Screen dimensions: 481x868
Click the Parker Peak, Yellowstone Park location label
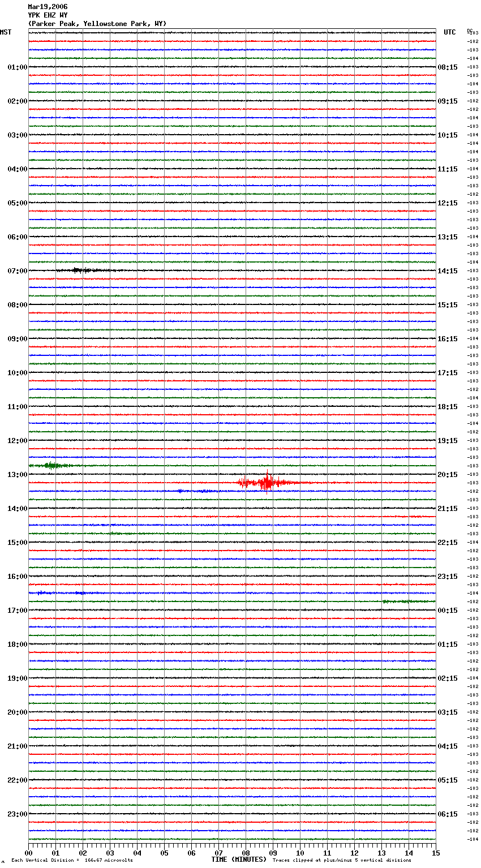(x=97, y=24)
